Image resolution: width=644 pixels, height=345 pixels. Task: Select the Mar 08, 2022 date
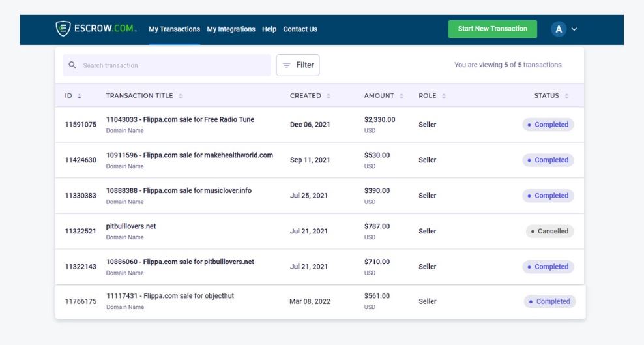point(310,301)
